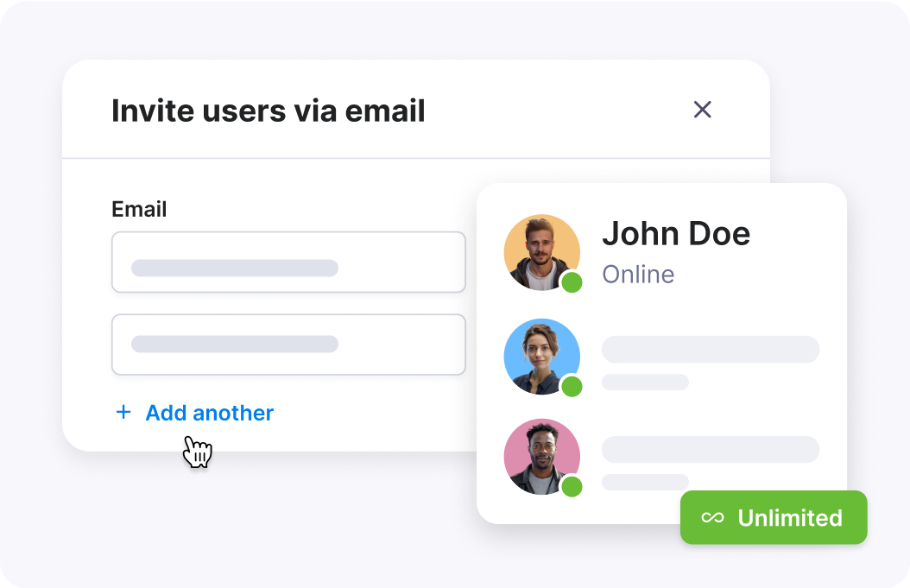Click the second user's name placeholder bar
Image resolution: width=910 pixels, height=588 pixels.
coord(710,350)
